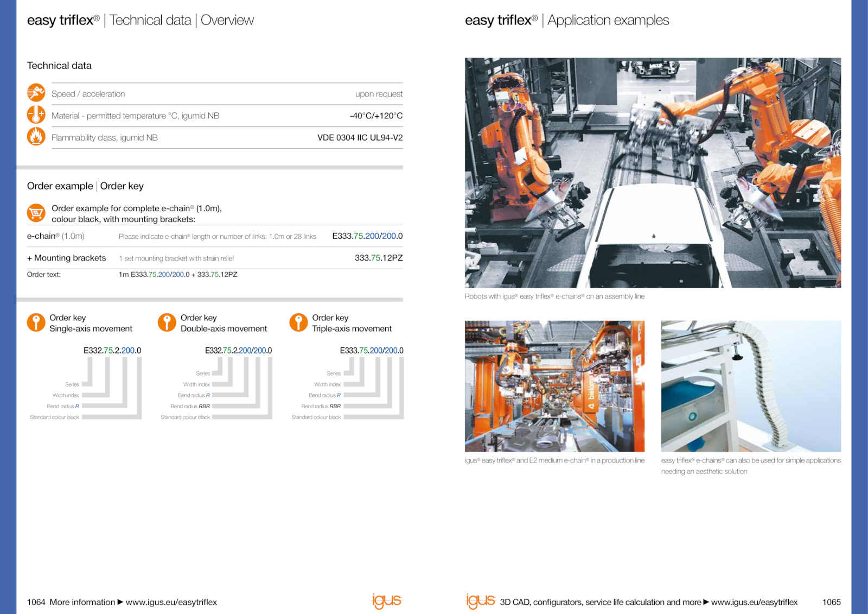Click '3D CAD, configurators, service life calculation' text
The height and width of the screenshot is (614, 868).
click(x=601, y=602)
